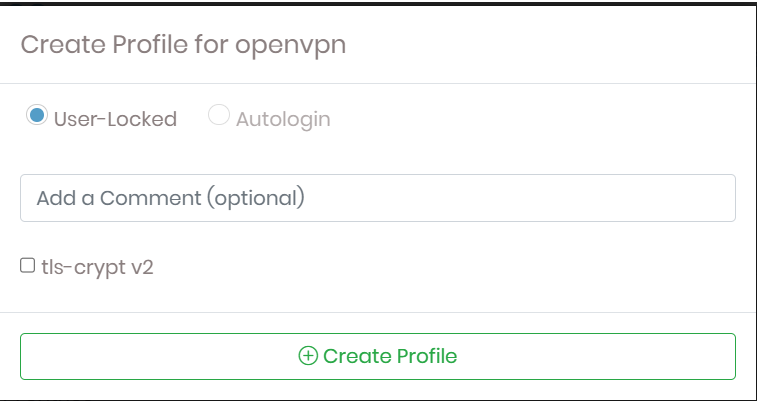Click the Create Profile for openvpn heading

click(183, 45)
